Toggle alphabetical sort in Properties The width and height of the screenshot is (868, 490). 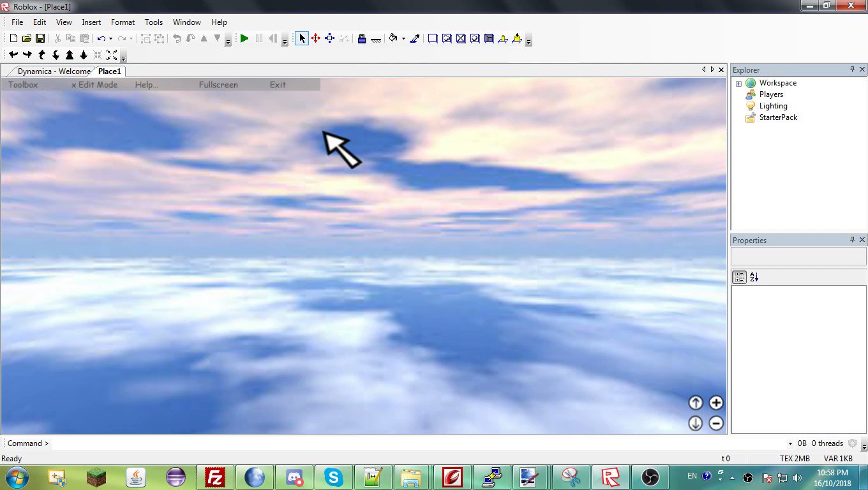[754, 277]
